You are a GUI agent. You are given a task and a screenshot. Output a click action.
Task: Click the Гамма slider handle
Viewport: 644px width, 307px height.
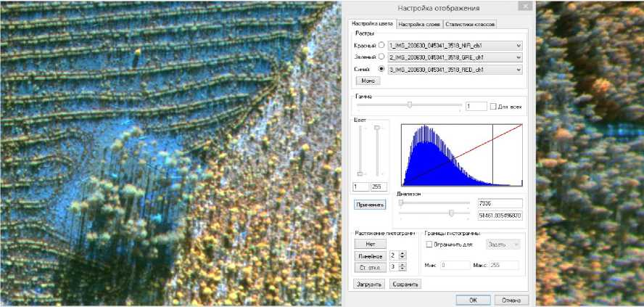[410, 105]
